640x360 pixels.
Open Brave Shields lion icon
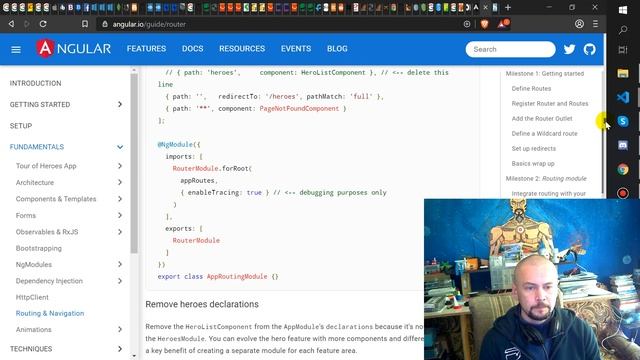(484, 24)
